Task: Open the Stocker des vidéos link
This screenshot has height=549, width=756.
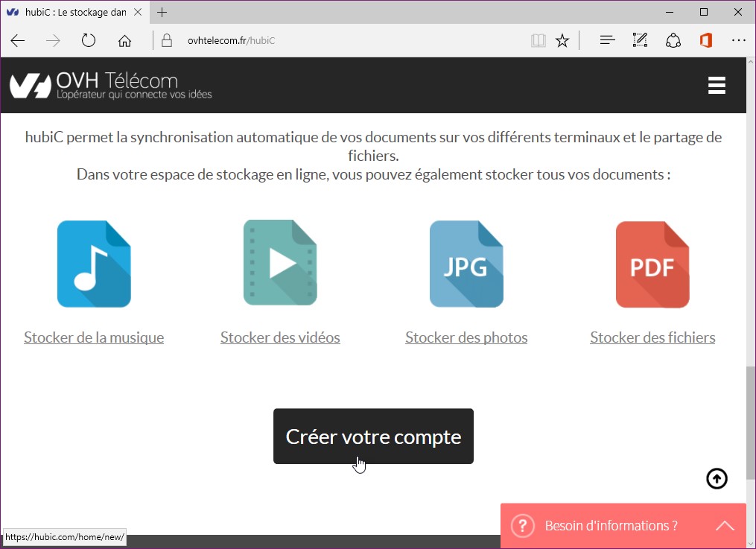Action: 280,337
